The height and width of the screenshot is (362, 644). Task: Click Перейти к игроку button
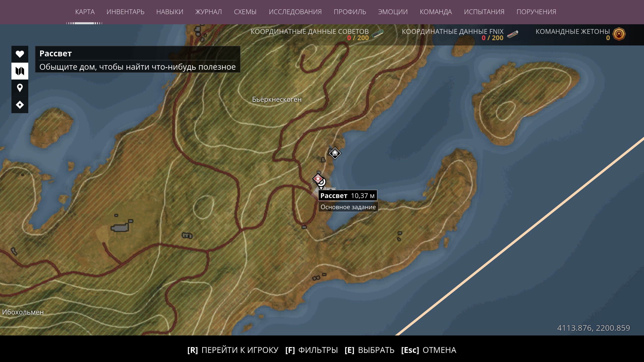pos(233,350)
